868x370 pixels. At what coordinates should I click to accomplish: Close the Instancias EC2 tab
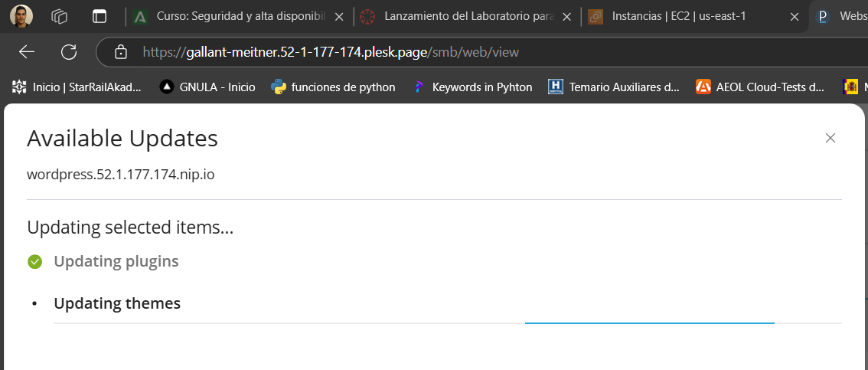click(x=795, y=16)
